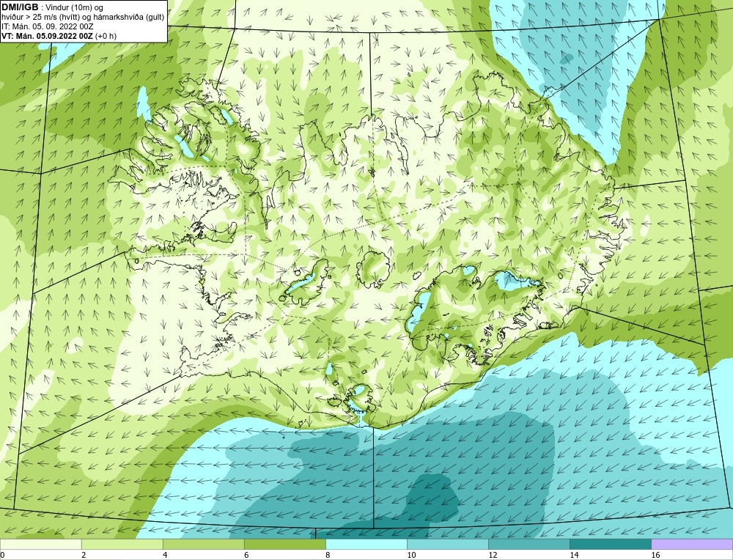Click the legend scale label '16'

click(655, 555)
